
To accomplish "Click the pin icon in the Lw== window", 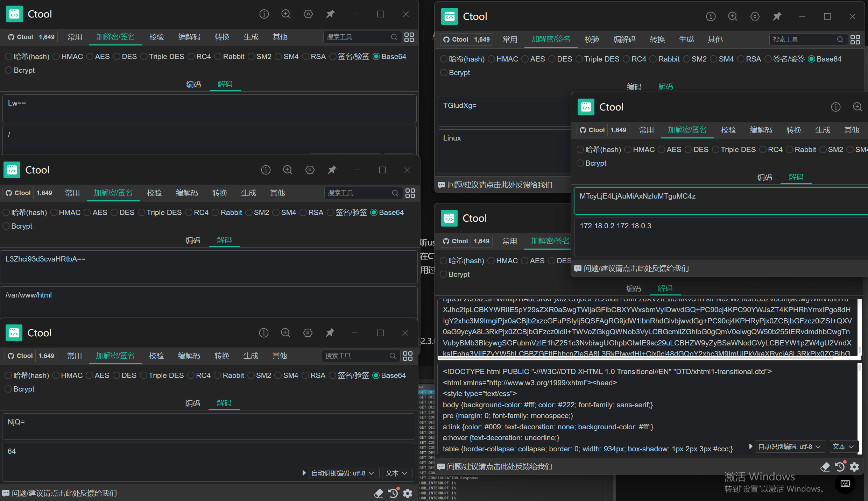I will coord(330,14).
